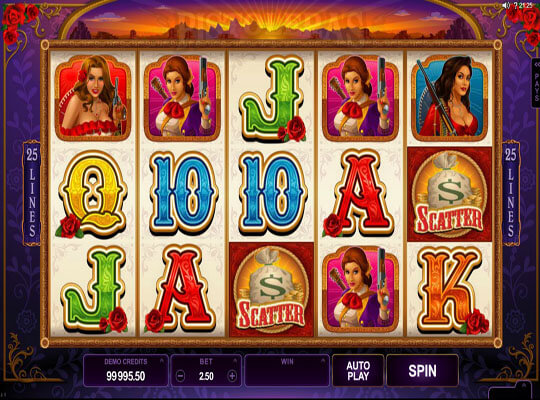
Task: Click the Bet amount 2.50 field
Action: tap(206, 376)
